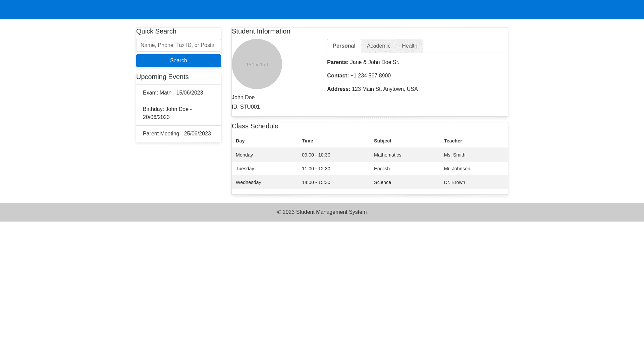Select the Tuesday English schedule row
This screenshot has height=362, width=644.
pyautogui.click(x=369, y=169)
